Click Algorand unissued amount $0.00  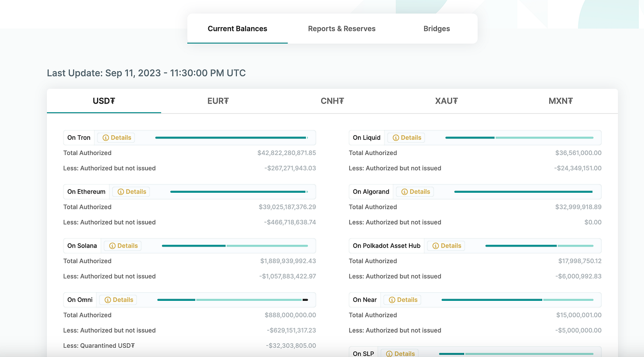[593, 222]
